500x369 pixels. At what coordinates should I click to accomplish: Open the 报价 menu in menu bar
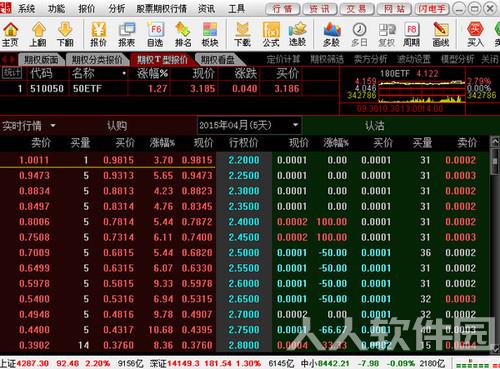click(87, 9)
